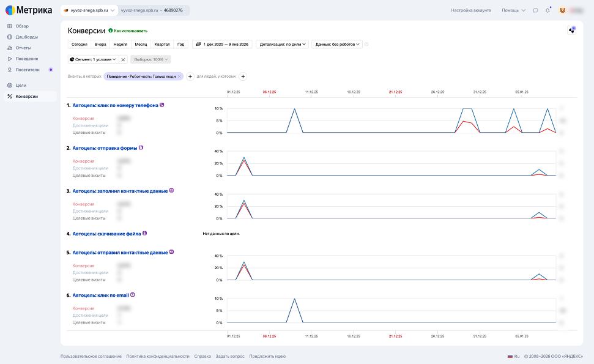Switch period to 'Сегодня'
The height and width of the screenshot is (364, 594).
click(79, 44)
